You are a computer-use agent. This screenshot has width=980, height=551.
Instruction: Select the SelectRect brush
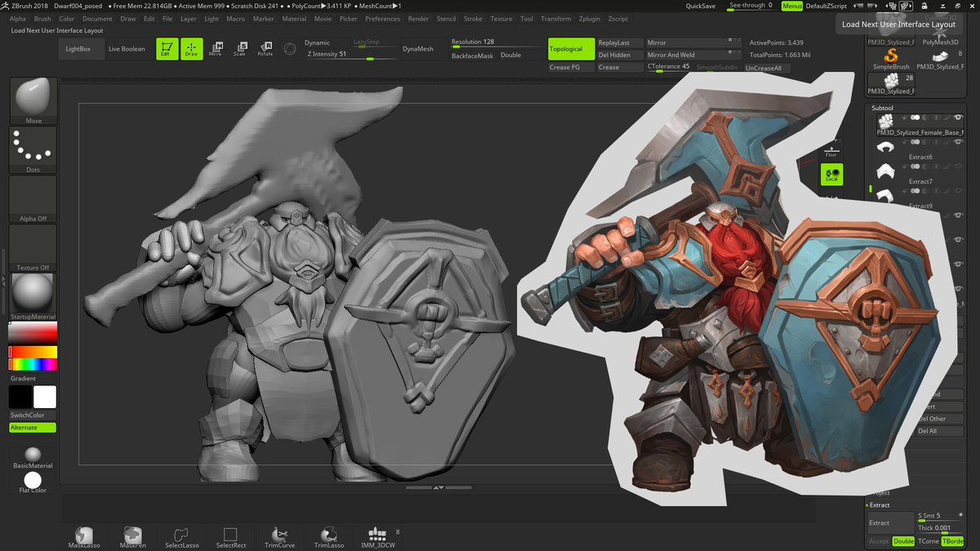point(231,536)
